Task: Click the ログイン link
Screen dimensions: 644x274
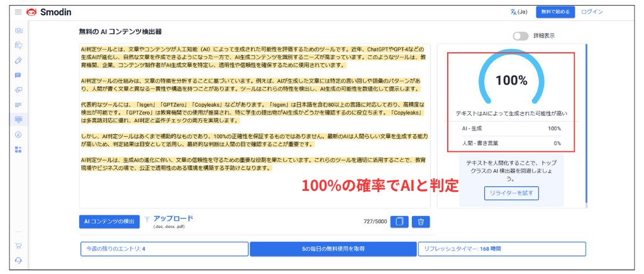Action: pyautogui.click(x=592, y=12)
